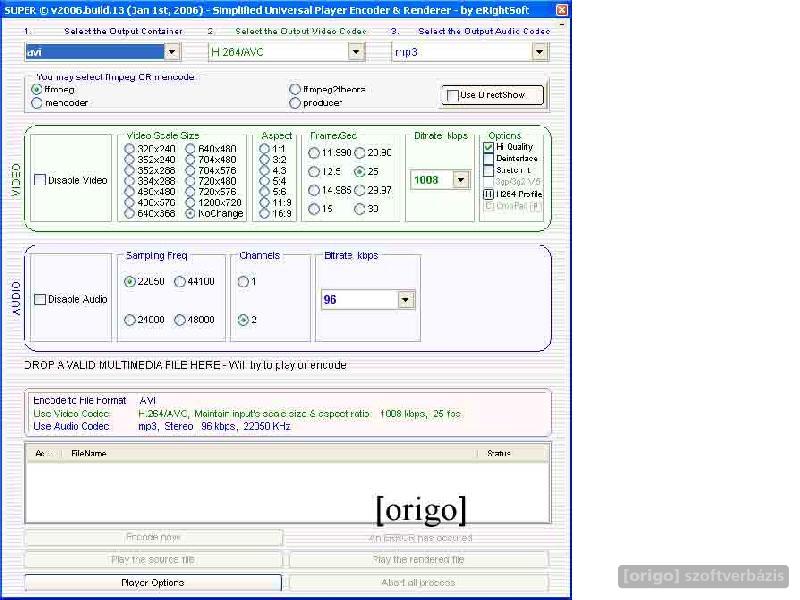The image size is (800, 600).
Task: Close the SUPER encoder window
Action: (561, 10)
